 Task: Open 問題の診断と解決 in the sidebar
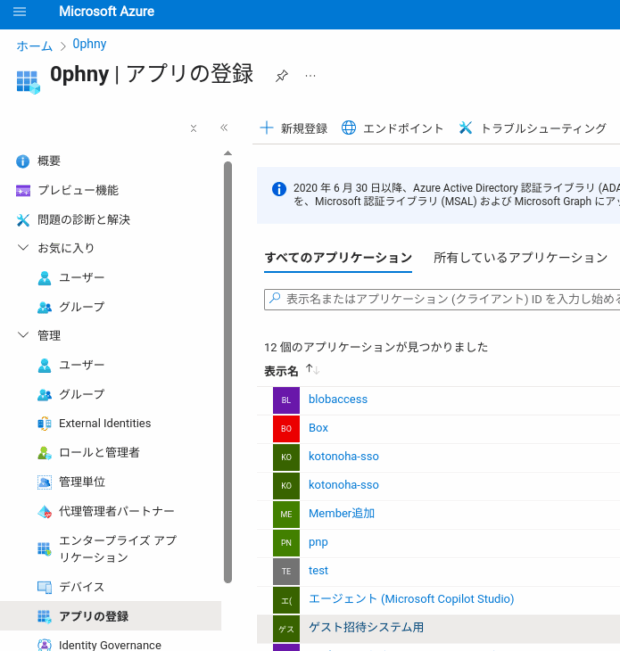[x=84, y=220]
